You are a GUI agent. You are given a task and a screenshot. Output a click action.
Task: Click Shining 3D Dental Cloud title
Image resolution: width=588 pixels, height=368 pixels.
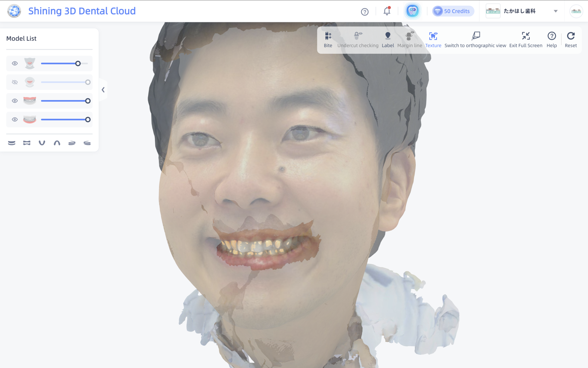pyautogui.click(x=82, y=11)
